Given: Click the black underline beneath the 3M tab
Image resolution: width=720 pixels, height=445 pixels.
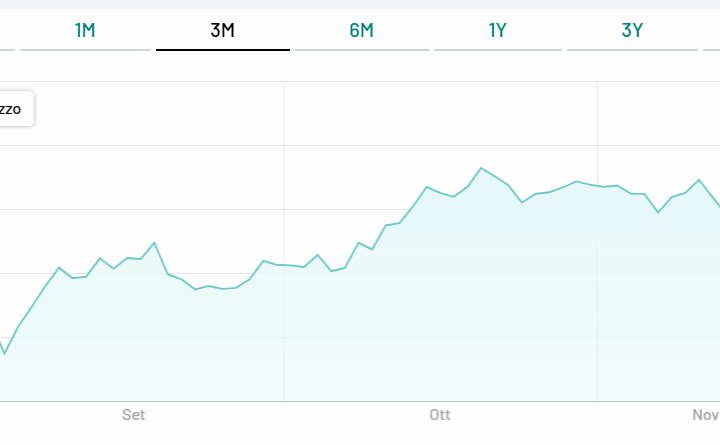Looking at the screenshot, I should click(x=222, y=49).
